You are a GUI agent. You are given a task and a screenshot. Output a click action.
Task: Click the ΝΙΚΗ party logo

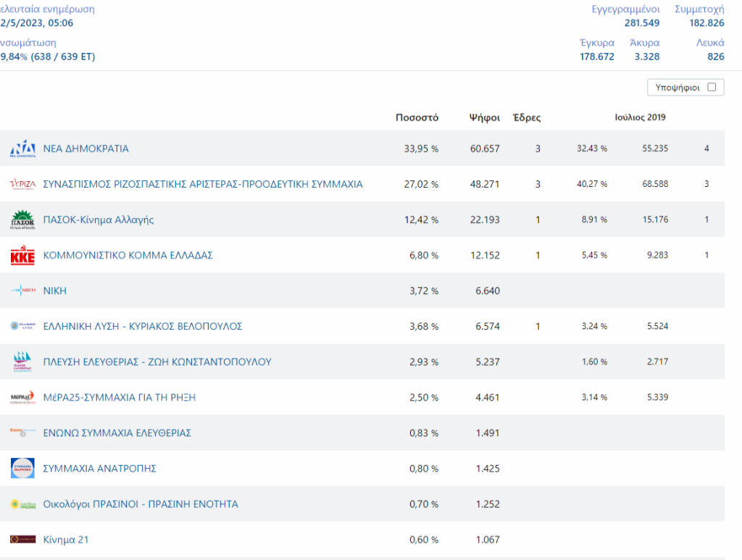click(22, 291)
